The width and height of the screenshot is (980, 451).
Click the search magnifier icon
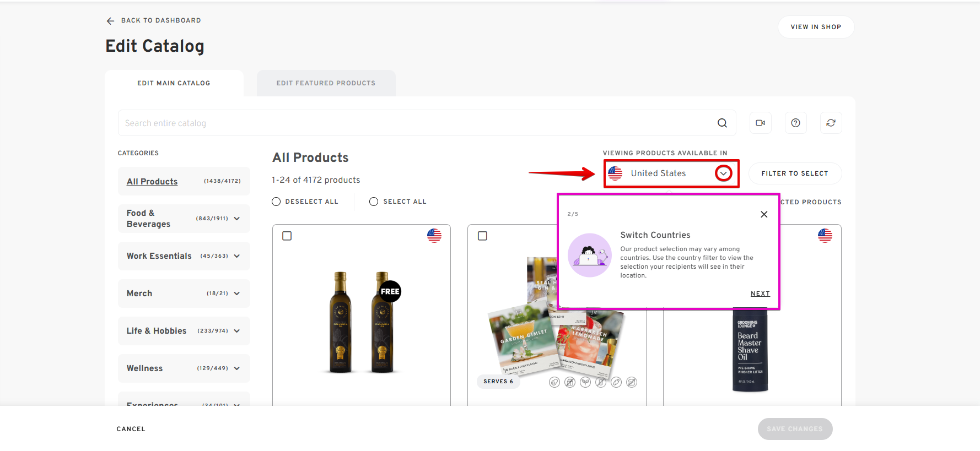pyautogui.click(x=722, y=123)
